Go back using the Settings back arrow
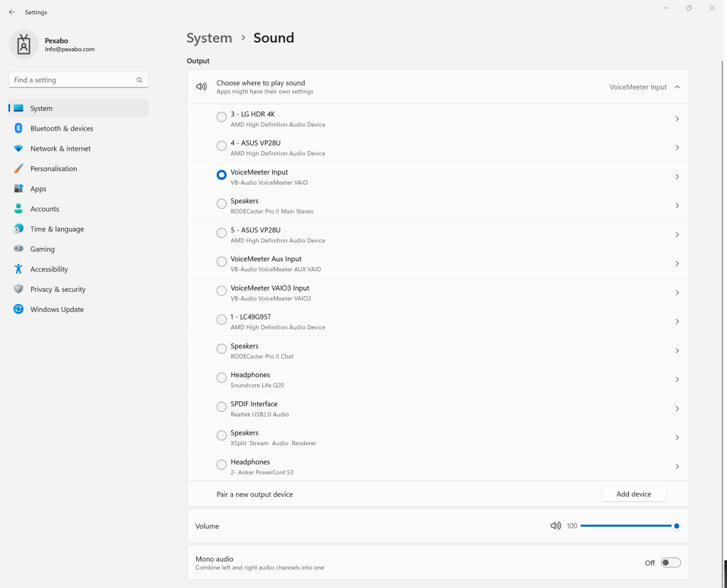The width and height of the screenshot is (727, 588). (x=12, y=12)
